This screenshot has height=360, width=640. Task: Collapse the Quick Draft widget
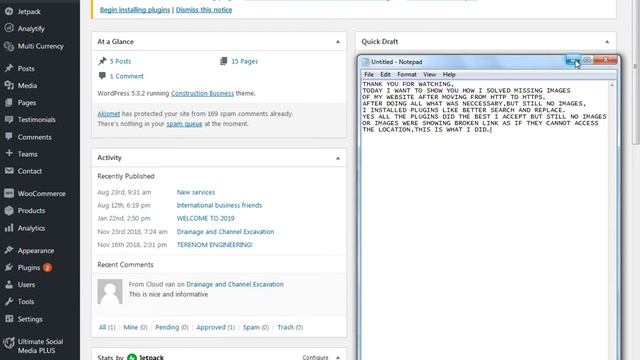tap(607, 42)
